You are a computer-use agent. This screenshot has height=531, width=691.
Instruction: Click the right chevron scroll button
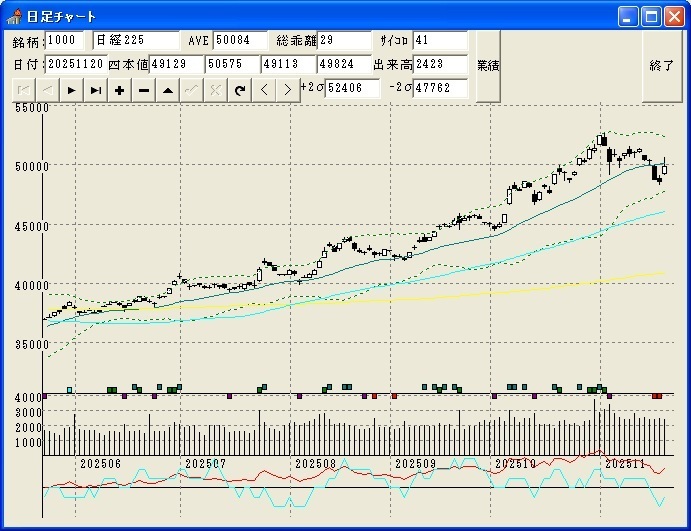tap(287, 90)
